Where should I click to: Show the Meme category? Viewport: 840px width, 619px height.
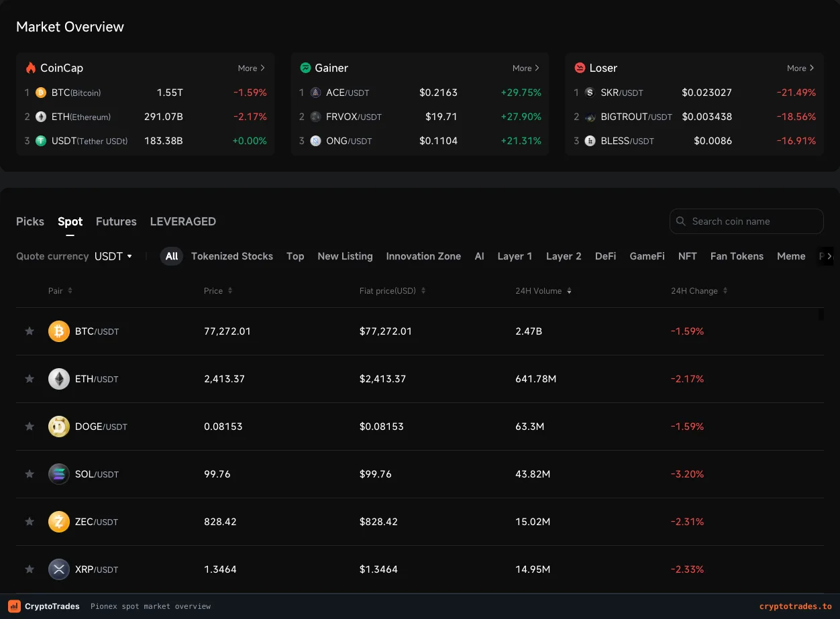(791, 256)
